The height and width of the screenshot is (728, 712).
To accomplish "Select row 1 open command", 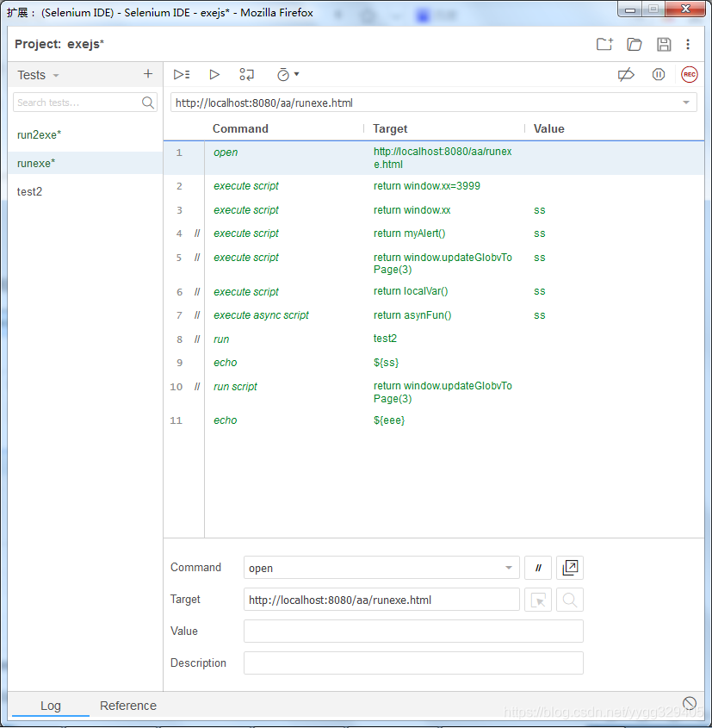I will (434, 158).
